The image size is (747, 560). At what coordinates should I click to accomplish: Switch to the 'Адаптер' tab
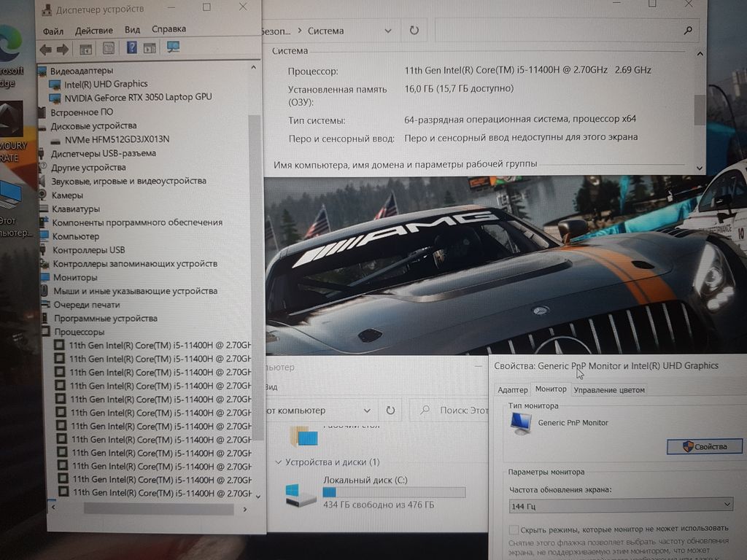pos(512,390)
